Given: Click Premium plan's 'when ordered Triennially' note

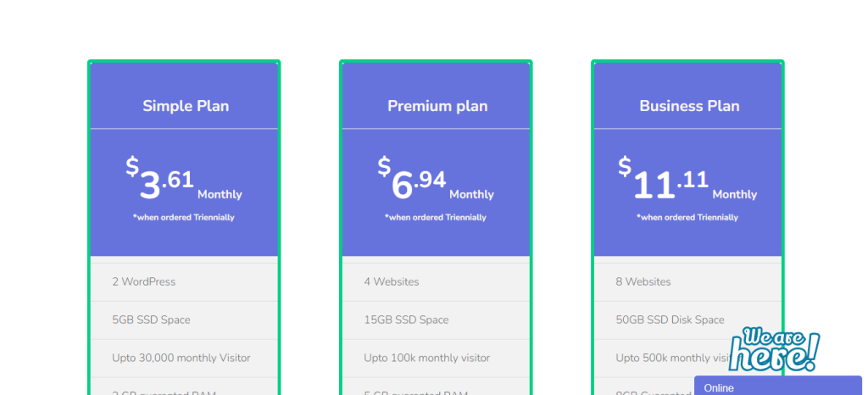Looking at the screenshot, I should click(x=436, y=218).
